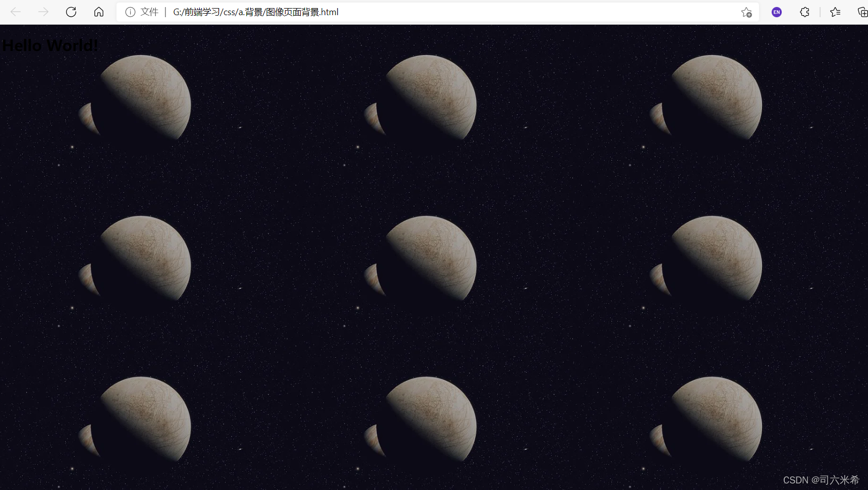Screen dimensions: 868x490
Task: Click the browser forward arrow
Action: click(43, 12)
